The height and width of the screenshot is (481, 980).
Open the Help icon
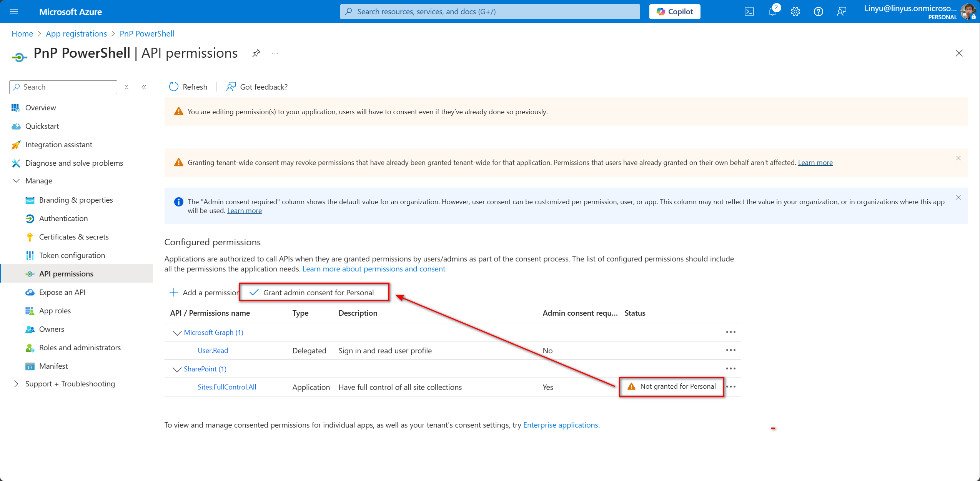(x=818, y=12)
